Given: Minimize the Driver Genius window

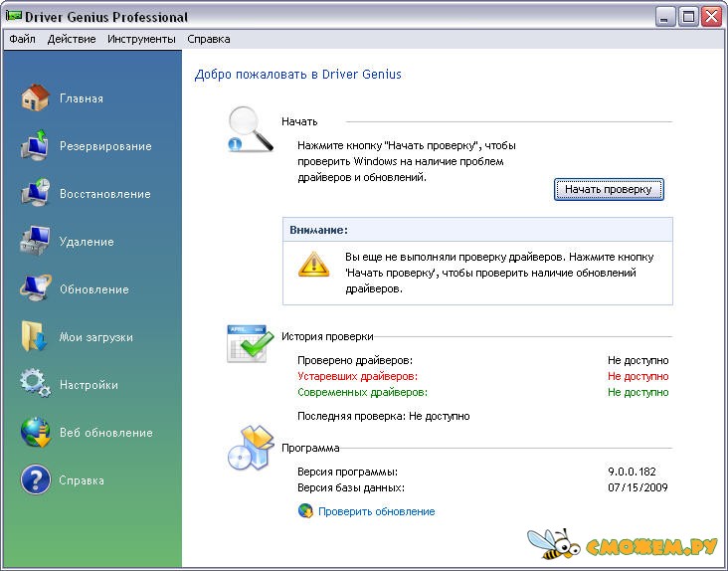Looking at the screenshot, I should point(664,17).
